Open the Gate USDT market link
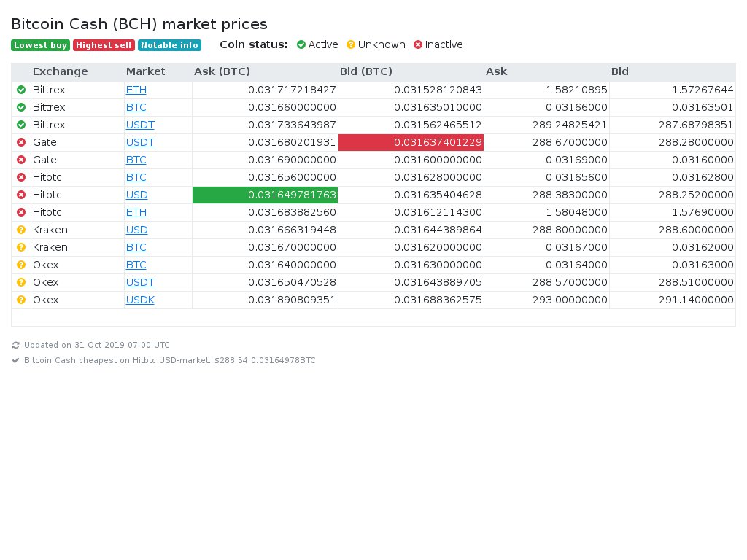 click(x=140, y=142)
